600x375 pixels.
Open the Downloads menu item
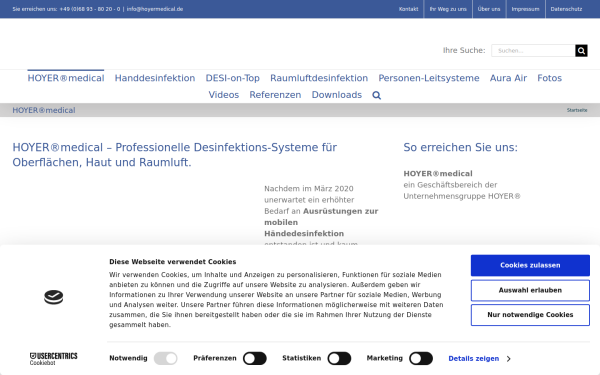337,95
